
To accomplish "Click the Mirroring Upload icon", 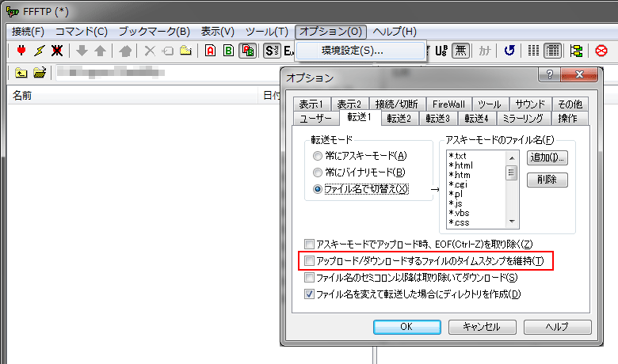I will [x=125, y=51].
